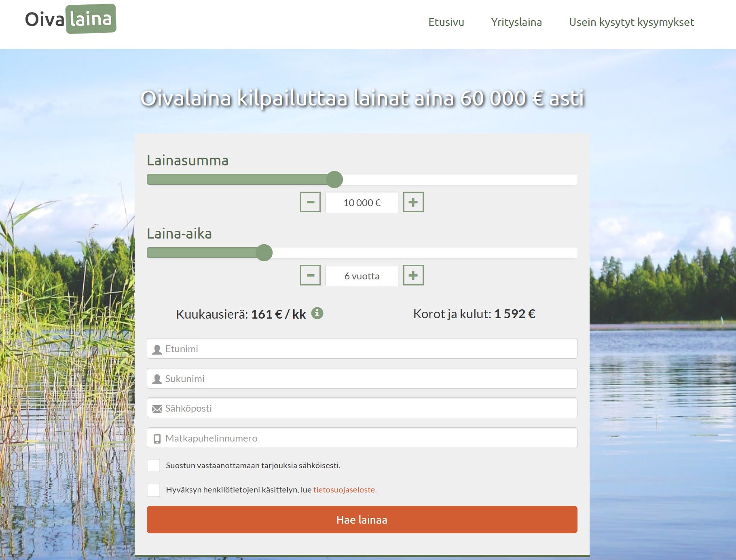Focus the Matkapuhelinnumero input field

(x=362, y=438)
